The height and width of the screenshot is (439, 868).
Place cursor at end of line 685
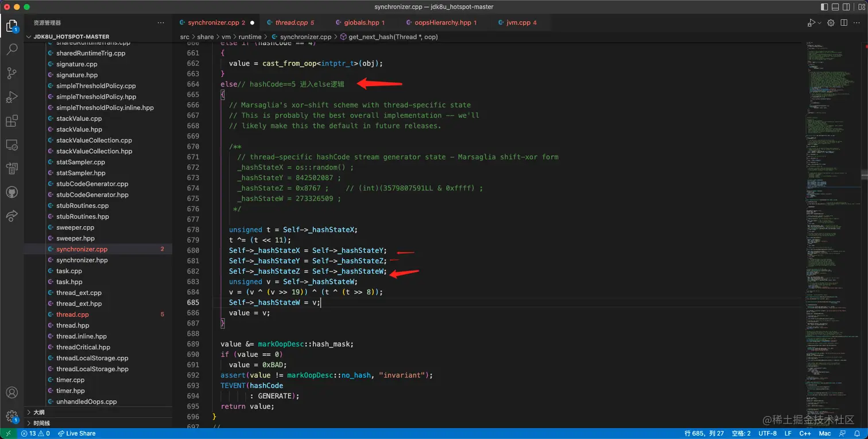[x=320, y=302]
